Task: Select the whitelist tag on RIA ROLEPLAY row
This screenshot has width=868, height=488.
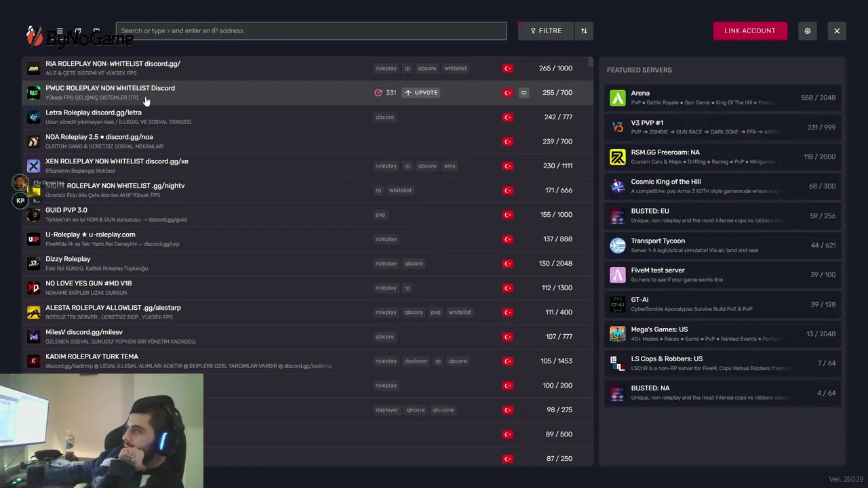Action: tap(456, 68)
